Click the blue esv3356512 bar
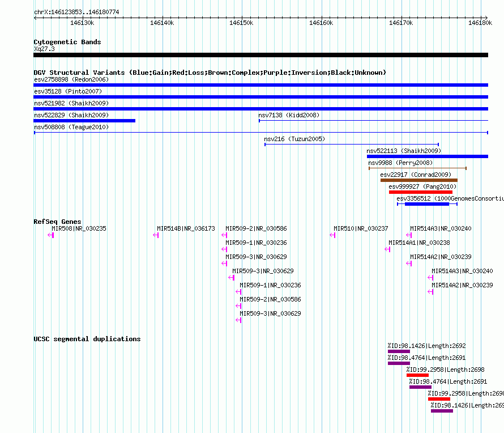The width and height of the screenshot is (504, 433). click(x=427, y=204)
